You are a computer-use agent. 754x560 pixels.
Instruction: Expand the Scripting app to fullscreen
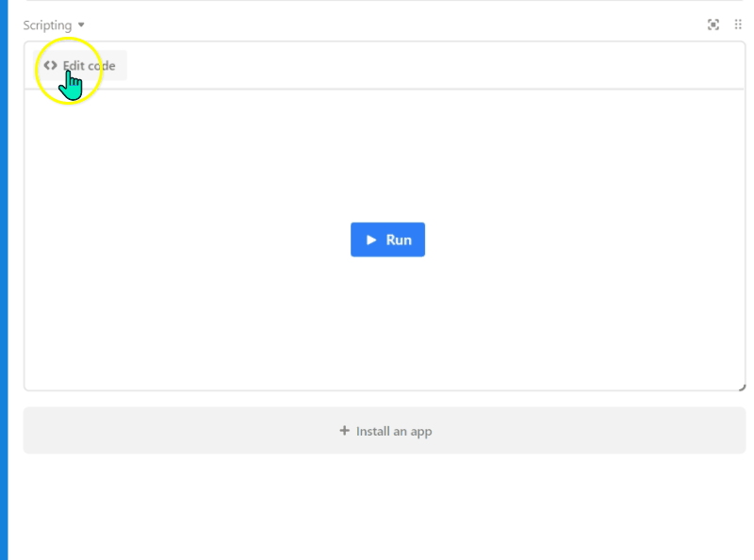coord(713,25)
